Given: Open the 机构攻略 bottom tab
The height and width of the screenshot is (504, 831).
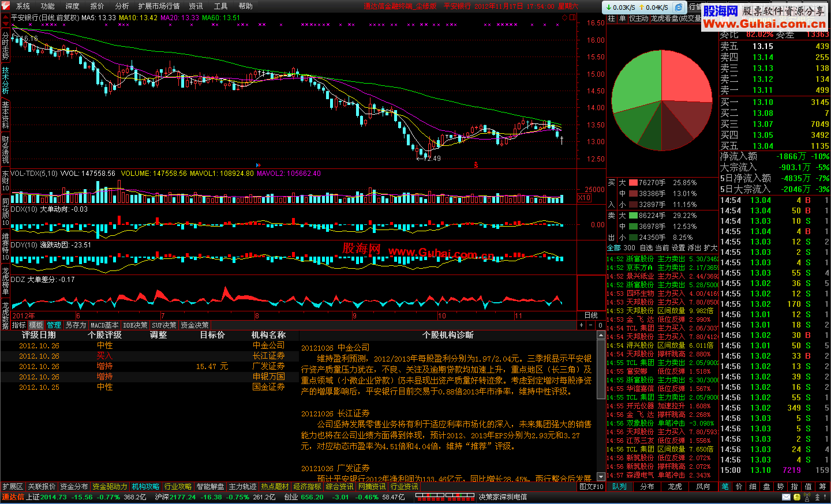Looking at the screenshot, I should 145,487.
